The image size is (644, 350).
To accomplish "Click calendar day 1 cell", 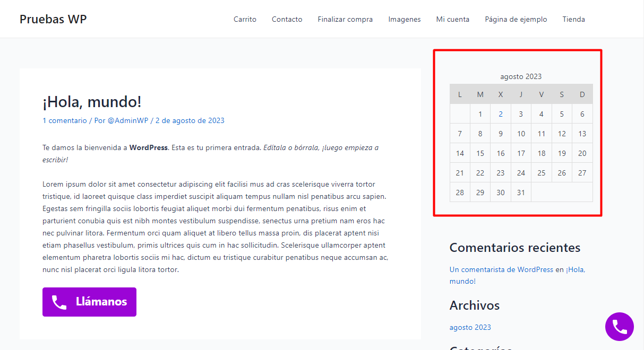I will coord(480,114).
